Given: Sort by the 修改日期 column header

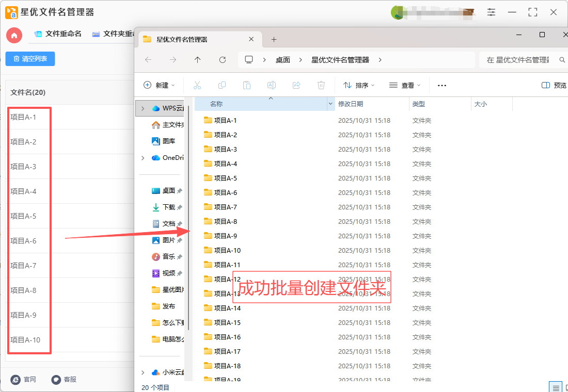Looking at the screenshot, I should point(372,104).
